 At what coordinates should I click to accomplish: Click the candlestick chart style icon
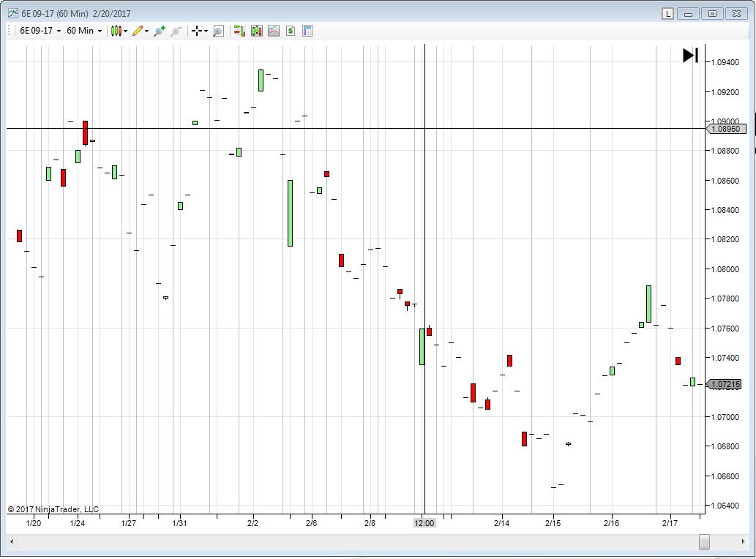coord(116,31)
